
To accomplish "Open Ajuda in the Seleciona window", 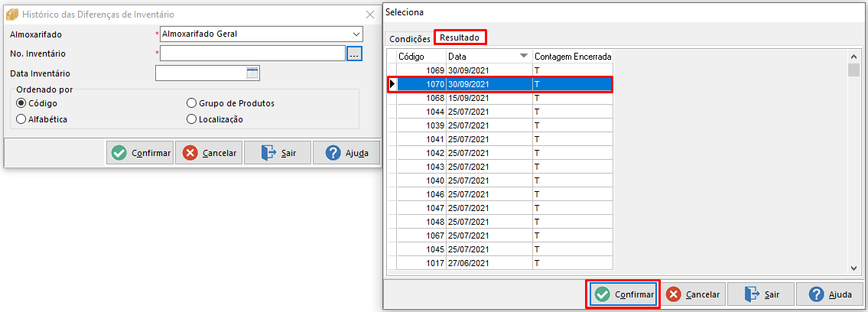I will [x=830, y=294].
